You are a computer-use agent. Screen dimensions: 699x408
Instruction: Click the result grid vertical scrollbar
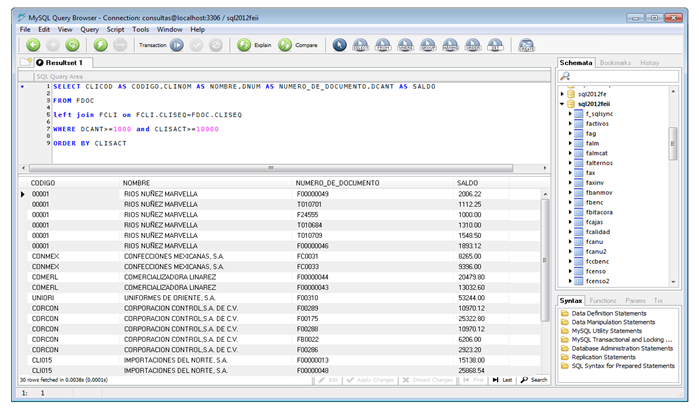pyautogui.click(x=545, y=260)
